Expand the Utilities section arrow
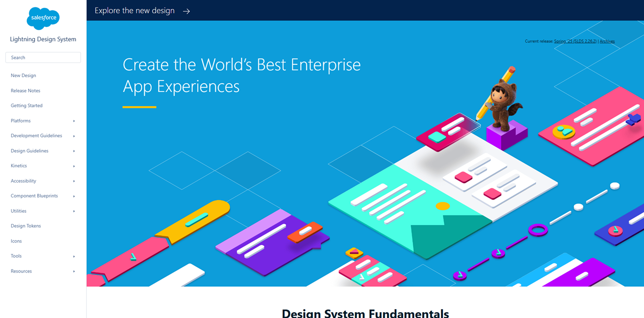Screen dimensions: 644x318 (x=74, y=211)
